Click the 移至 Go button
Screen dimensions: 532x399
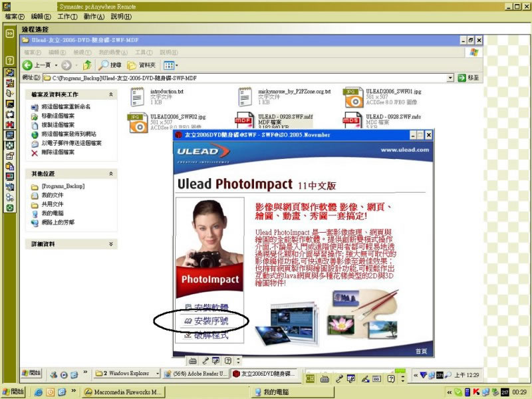(x=469, y=78)
